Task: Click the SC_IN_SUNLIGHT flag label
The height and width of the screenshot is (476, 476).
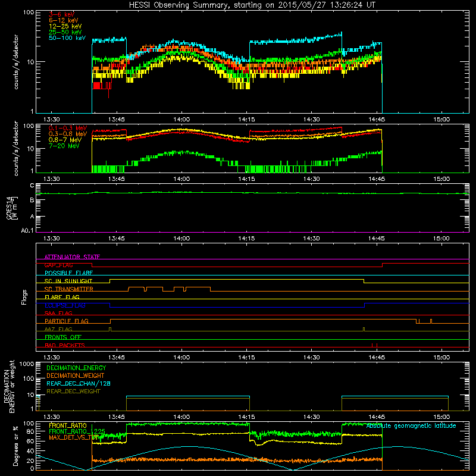Action: pos(68,281)
